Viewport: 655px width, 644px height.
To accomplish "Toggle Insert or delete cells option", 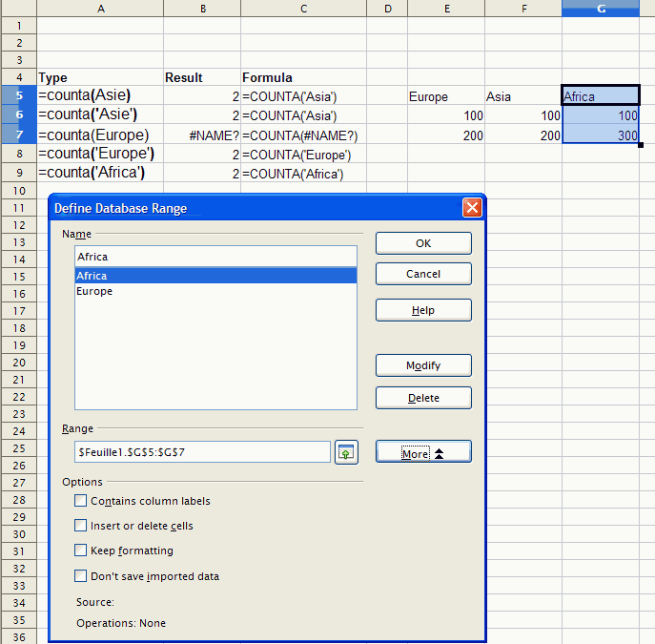I will coord(81,526).
